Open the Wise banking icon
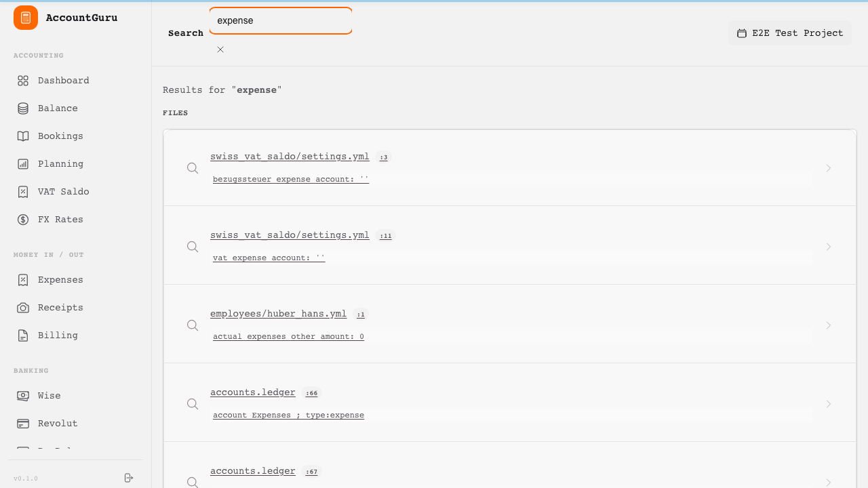This screenshot has height=488, width=868. click(x=23, y=396)
